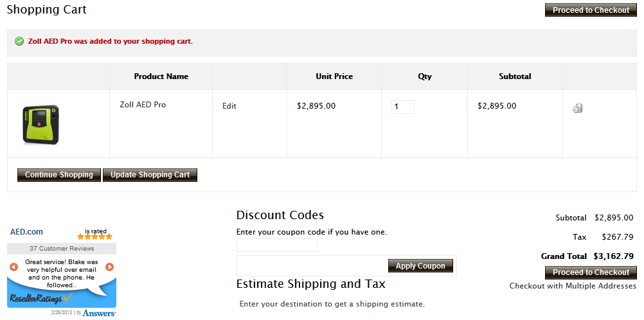
Task: Focus the quantity input field
Action: pos(402,107)
